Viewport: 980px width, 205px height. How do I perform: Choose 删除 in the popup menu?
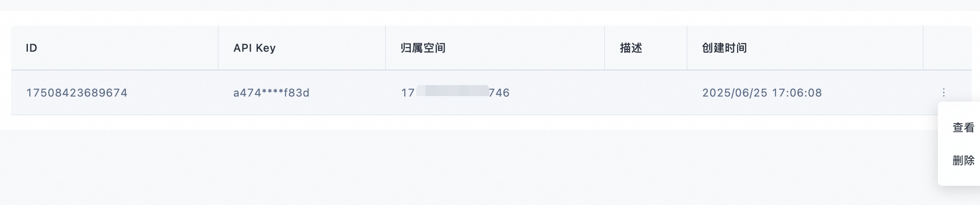click(963, 161)
